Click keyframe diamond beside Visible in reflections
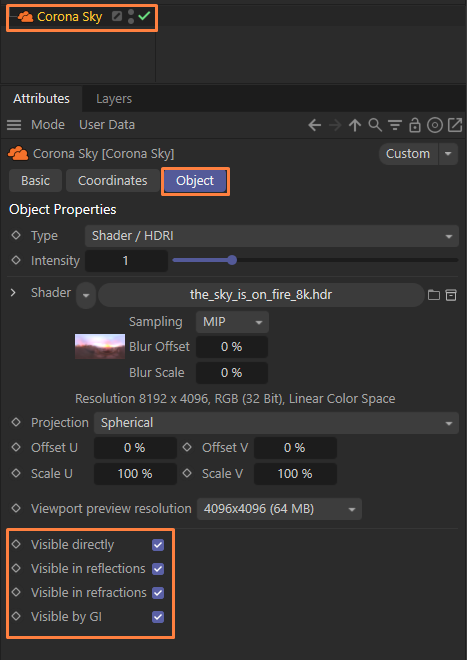This screenshot has width=467, height=660. coord(16,568)
